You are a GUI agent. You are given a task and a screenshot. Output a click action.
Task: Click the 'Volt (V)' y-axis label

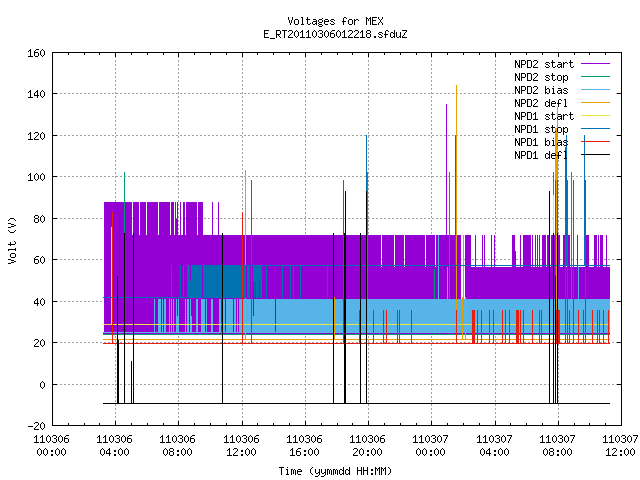click(12, 240)
